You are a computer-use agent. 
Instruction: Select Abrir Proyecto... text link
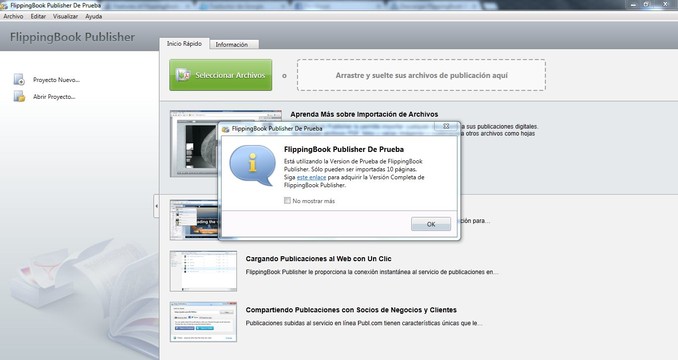coord(54,97)
